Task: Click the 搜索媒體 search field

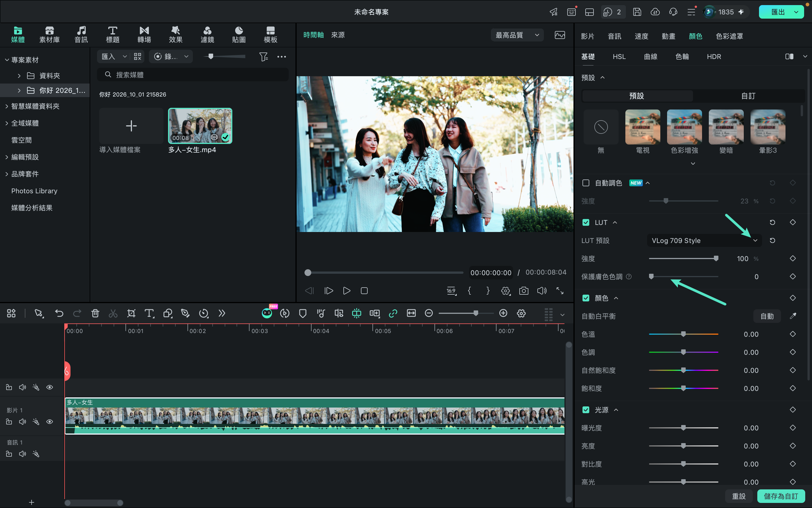Action: tap(193, 75)
